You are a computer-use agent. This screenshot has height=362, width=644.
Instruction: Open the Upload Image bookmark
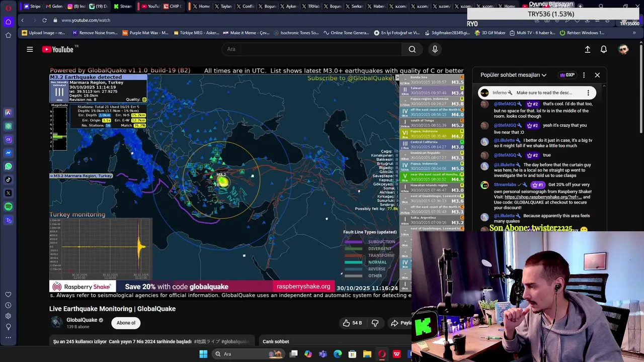[x=43, y=33]
